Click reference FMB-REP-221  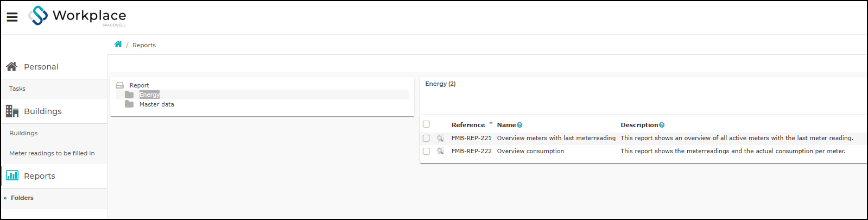click(x=472, y=138)
